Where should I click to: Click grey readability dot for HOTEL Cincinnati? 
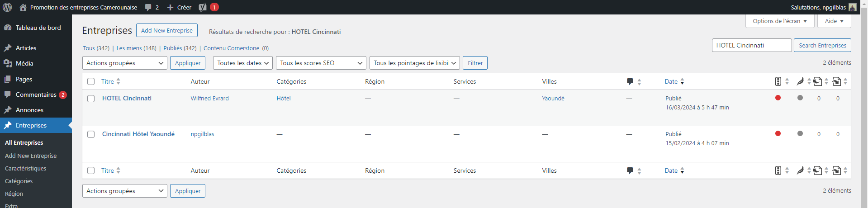800,98
